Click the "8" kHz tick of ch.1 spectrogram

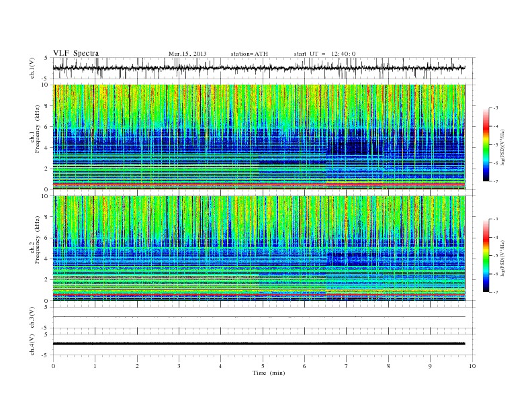point(46,106)
